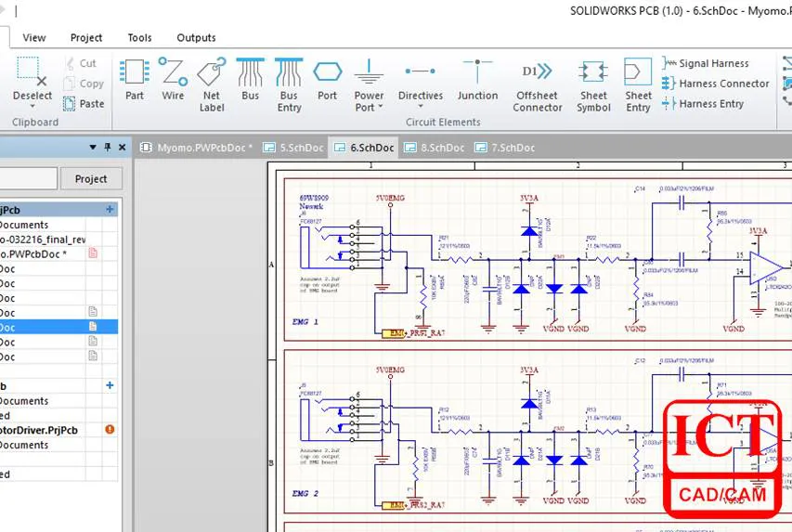
Task: Click the Signal Harness tool
Action: (x=706, y=63)
